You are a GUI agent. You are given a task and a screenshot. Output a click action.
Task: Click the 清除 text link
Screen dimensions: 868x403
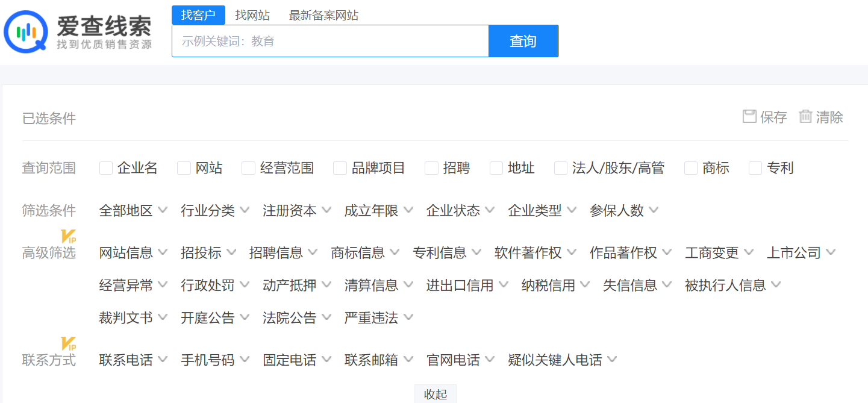coord(829,117)
